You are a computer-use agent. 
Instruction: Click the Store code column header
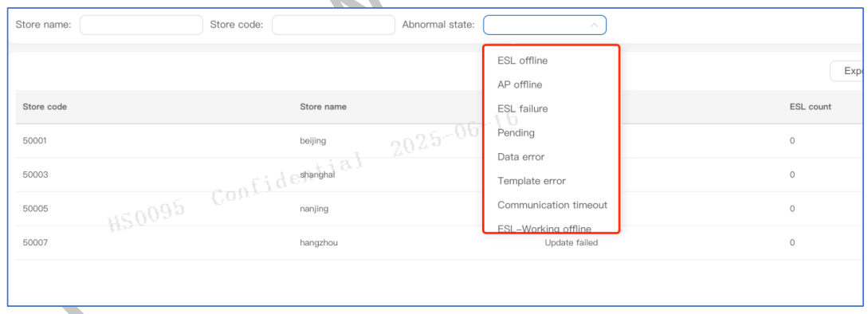(x=45, y=107)
